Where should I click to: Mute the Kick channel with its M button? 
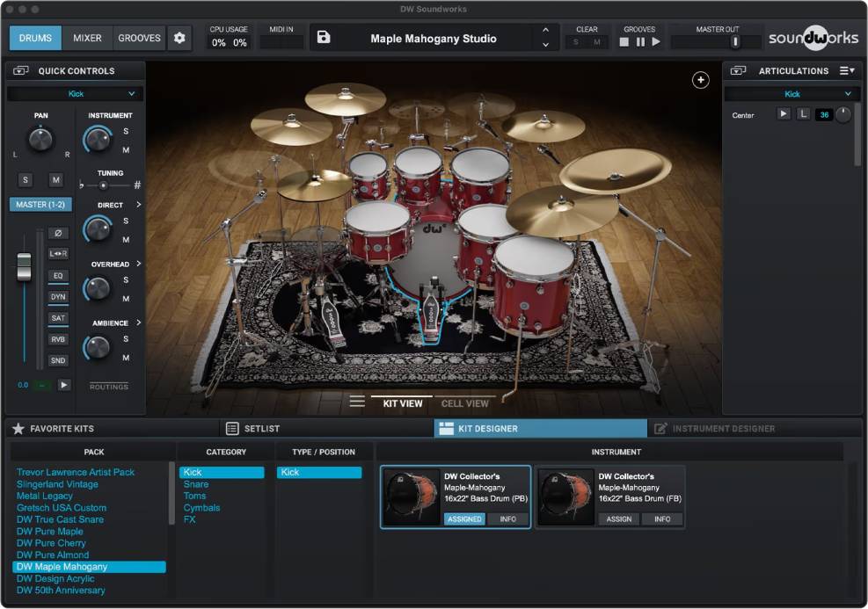tap(56, 179)
